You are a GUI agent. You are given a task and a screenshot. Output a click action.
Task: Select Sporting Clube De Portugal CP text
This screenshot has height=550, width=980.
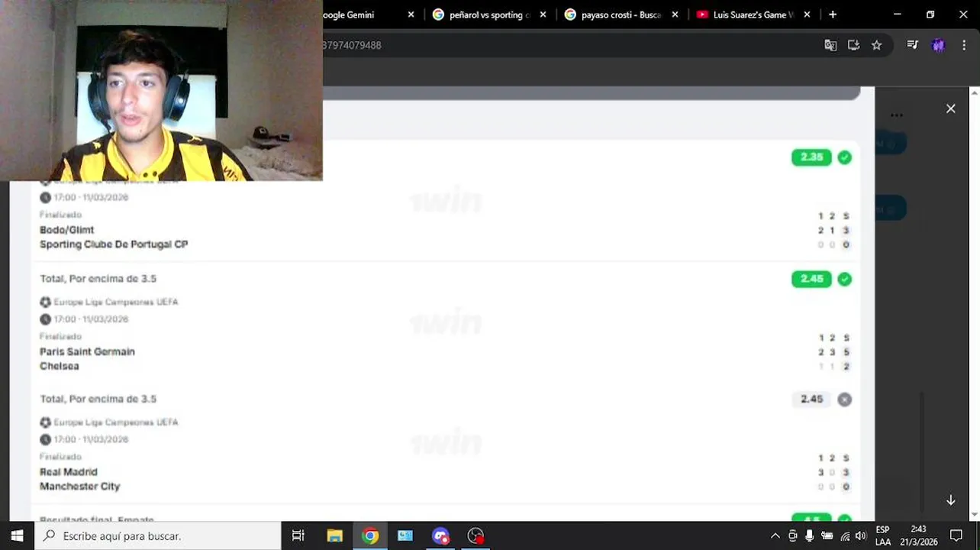pyautogui.click(x=114, y=244)
